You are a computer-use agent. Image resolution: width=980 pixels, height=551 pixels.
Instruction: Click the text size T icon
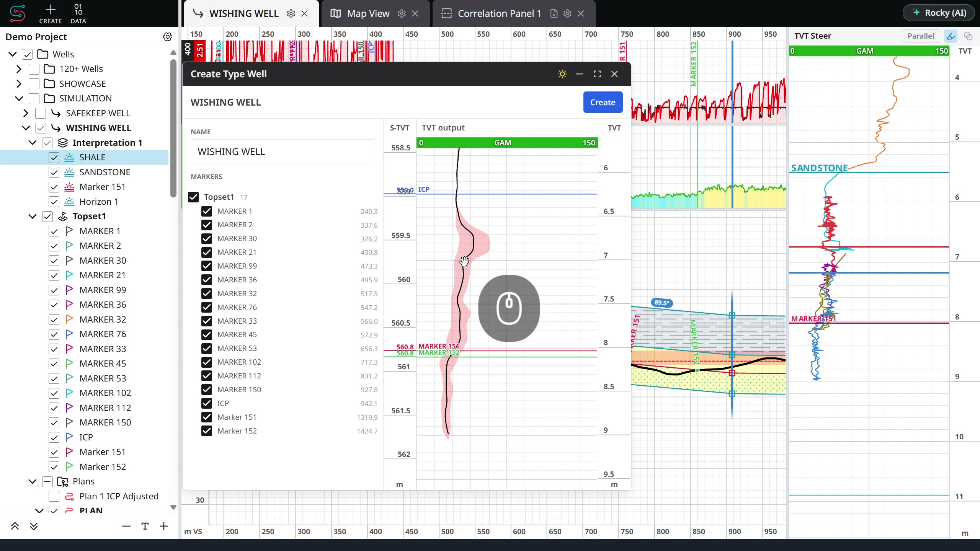[x=145, y=526]
